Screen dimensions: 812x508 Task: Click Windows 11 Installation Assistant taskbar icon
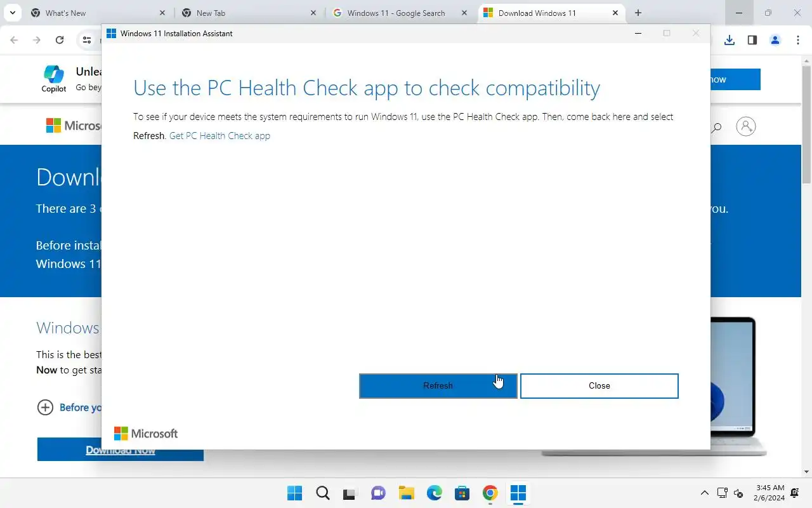(518, 493)
